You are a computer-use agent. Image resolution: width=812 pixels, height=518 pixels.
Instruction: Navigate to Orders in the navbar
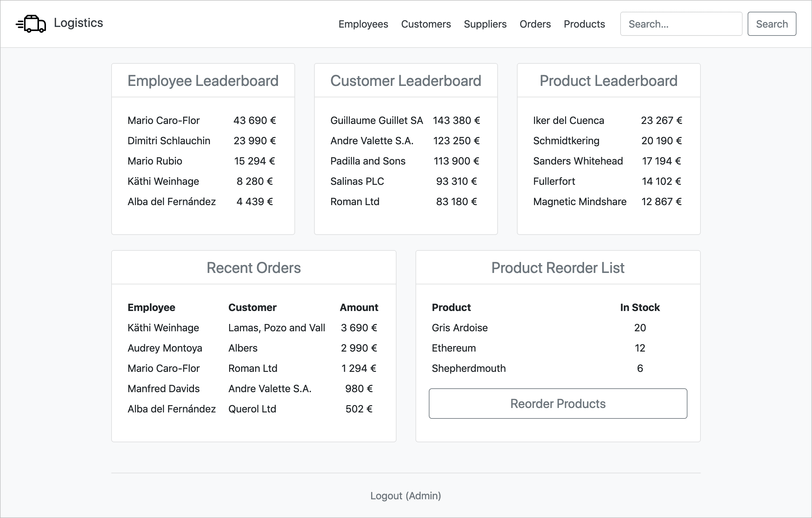[535, 24]
